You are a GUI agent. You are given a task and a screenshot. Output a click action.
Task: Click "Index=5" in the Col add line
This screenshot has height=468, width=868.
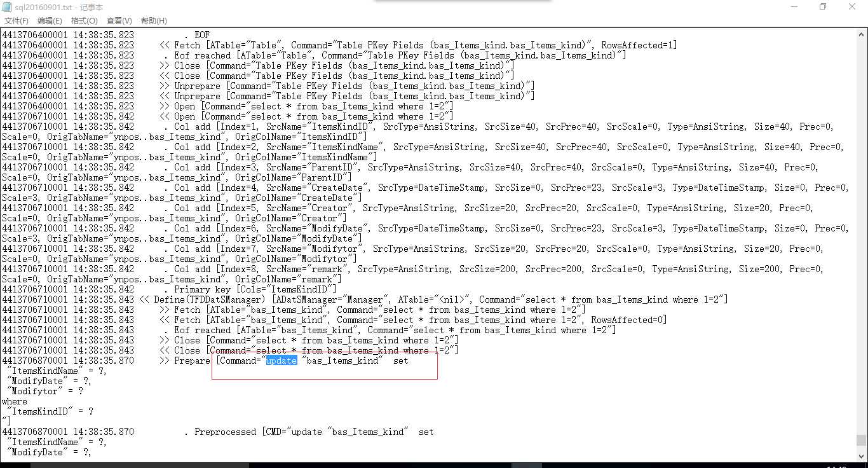(240, 208)
